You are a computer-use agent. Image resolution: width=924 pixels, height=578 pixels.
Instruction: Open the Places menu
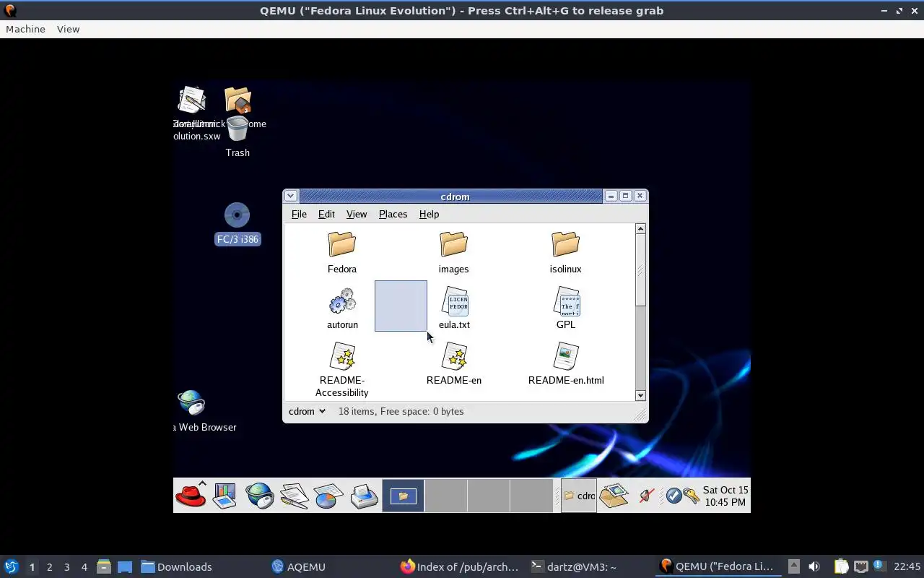pyautogui.click(x=393, y=214)
